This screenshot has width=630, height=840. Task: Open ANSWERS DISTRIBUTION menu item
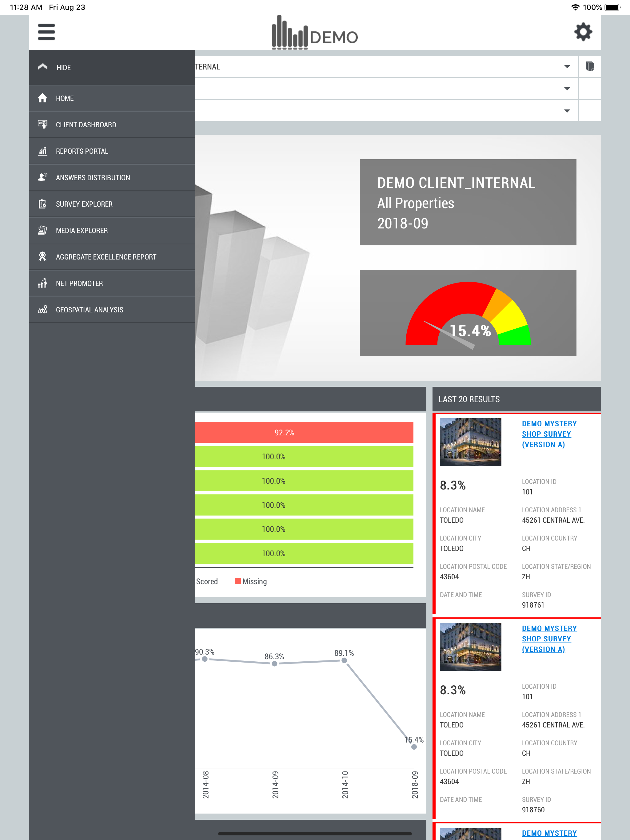pos(112,177)
